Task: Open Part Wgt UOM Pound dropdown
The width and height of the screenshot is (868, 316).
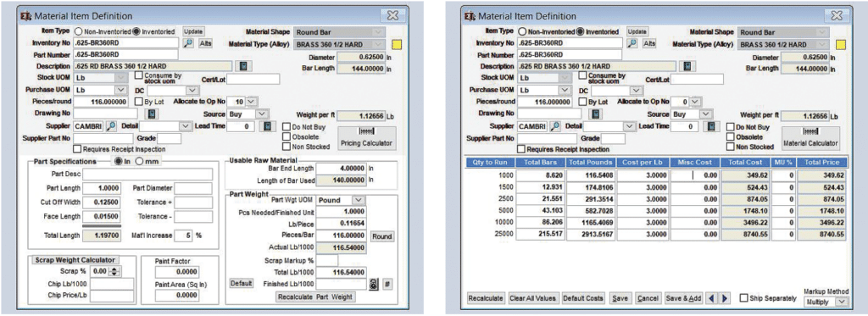Action: 359,200
